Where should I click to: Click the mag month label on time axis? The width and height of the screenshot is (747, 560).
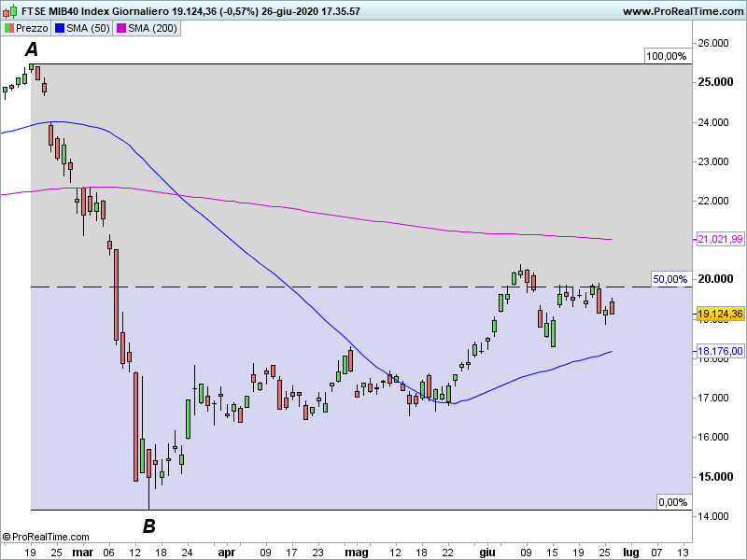357,553
